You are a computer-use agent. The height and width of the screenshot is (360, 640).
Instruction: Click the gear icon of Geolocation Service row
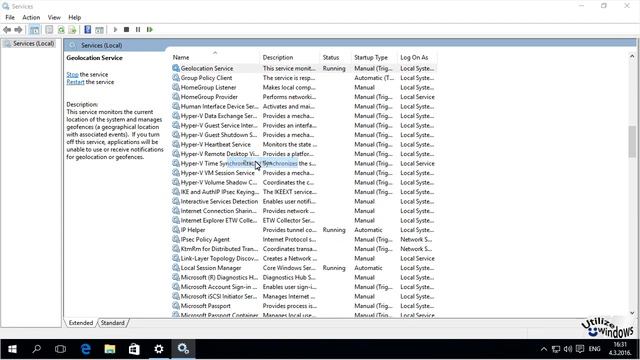(176, 69)
